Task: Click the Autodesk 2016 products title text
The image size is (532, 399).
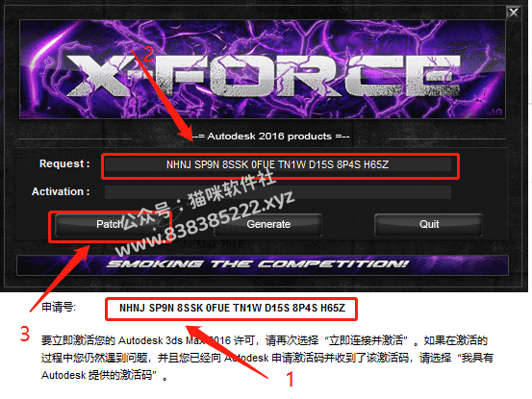Action: [x=271, y=137]
